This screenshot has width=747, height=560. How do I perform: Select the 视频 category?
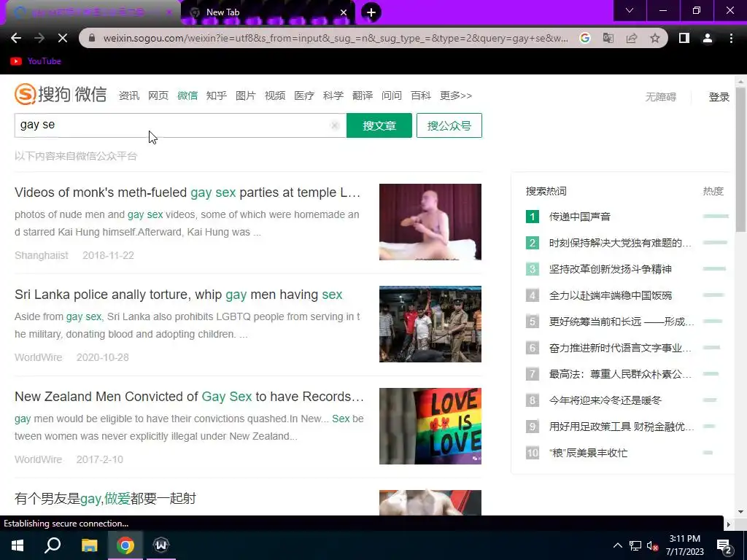point(275,96)
